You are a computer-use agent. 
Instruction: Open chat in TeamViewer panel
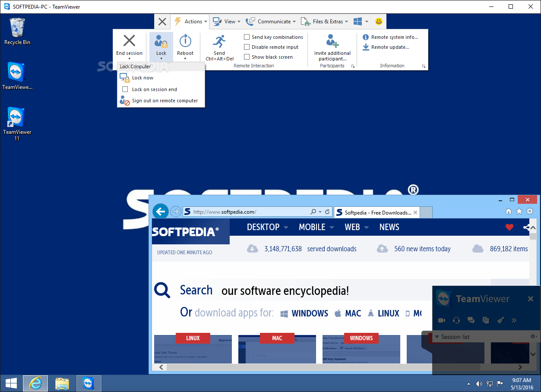tap(471, 320)
